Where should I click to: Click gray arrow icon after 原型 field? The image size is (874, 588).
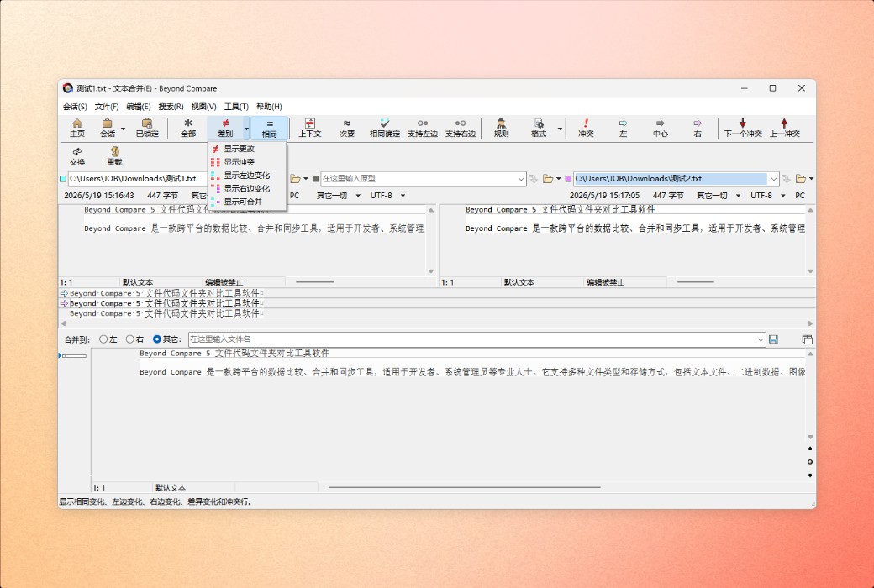click(x=534, y=179)
